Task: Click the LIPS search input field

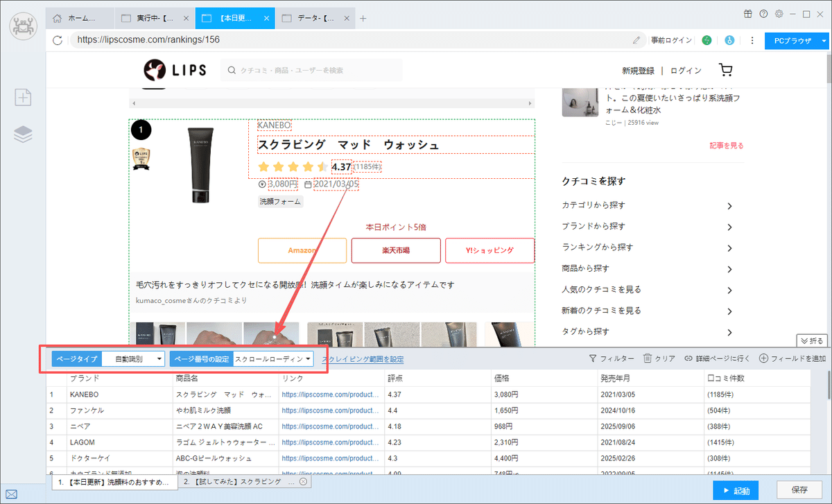Action: (x=312, y=70)
